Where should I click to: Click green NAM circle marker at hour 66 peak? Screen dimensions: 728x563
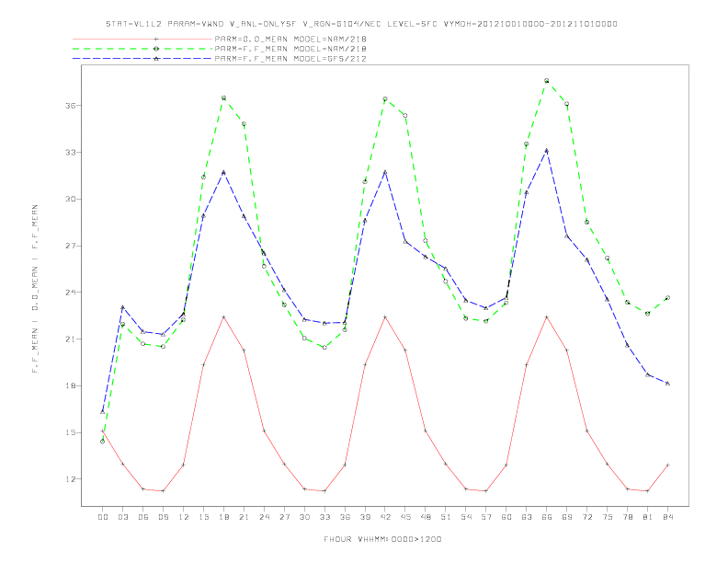(x=547, y=81)
